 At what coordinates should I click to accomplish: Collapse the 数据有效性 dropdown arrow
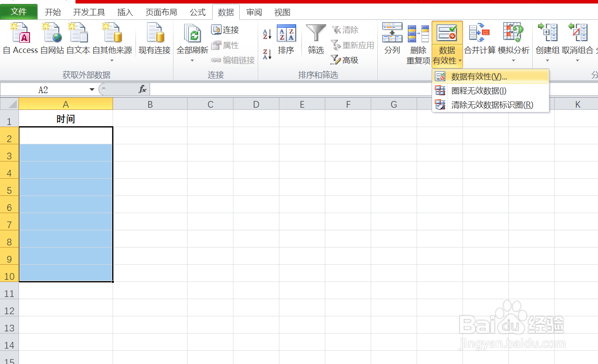pyautogui.click(x=460, y=61)
